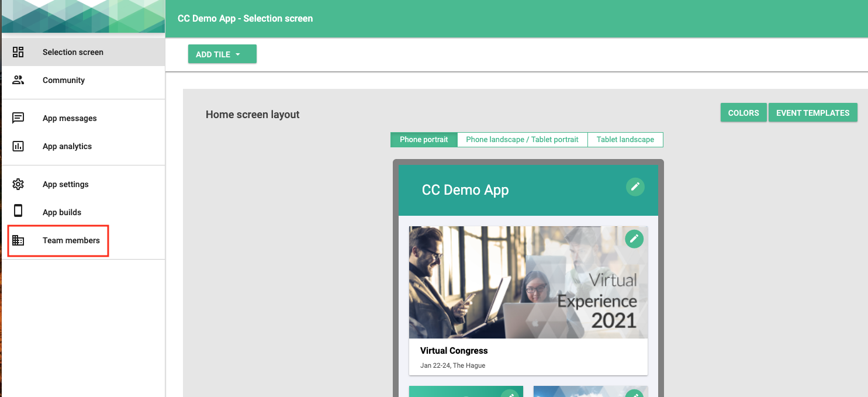Switch to the Phone portrait tab
868x397 pixels.
pos(424,140)
